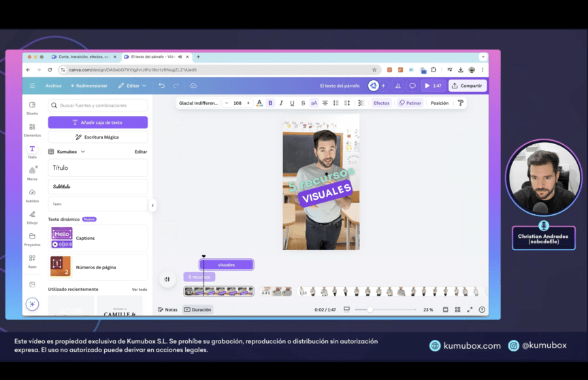Click the cloud save status icon
Image resolution: width=588 pixels, height=380 pixels.
click(193, 86)
